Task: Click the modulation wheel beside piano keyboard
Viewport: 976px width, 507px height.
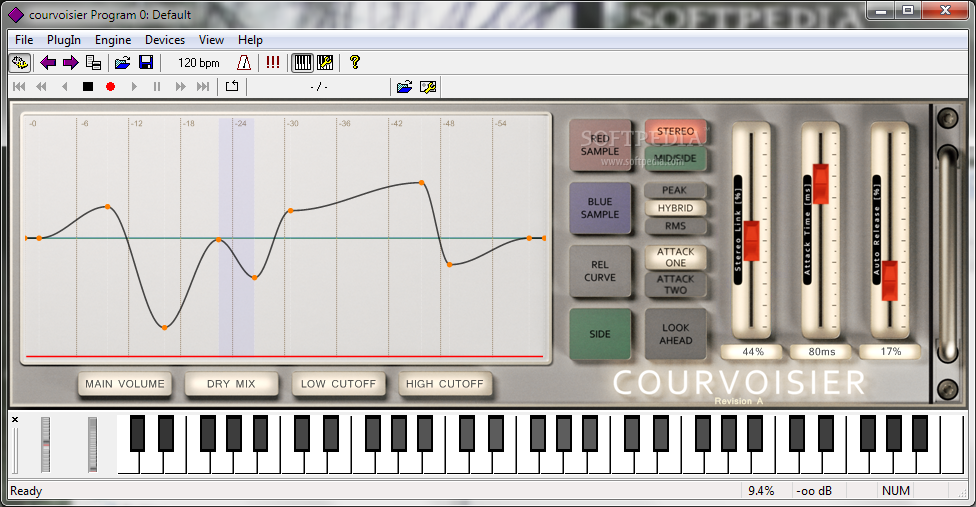Action: (x=92, y=445)
